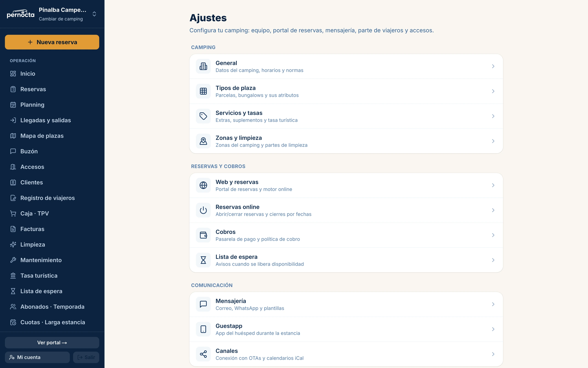This screenshot has width=588, height=368.
Task: Open Cuotas · Larga estancia in sidebar
Action: tap(52, 322)
